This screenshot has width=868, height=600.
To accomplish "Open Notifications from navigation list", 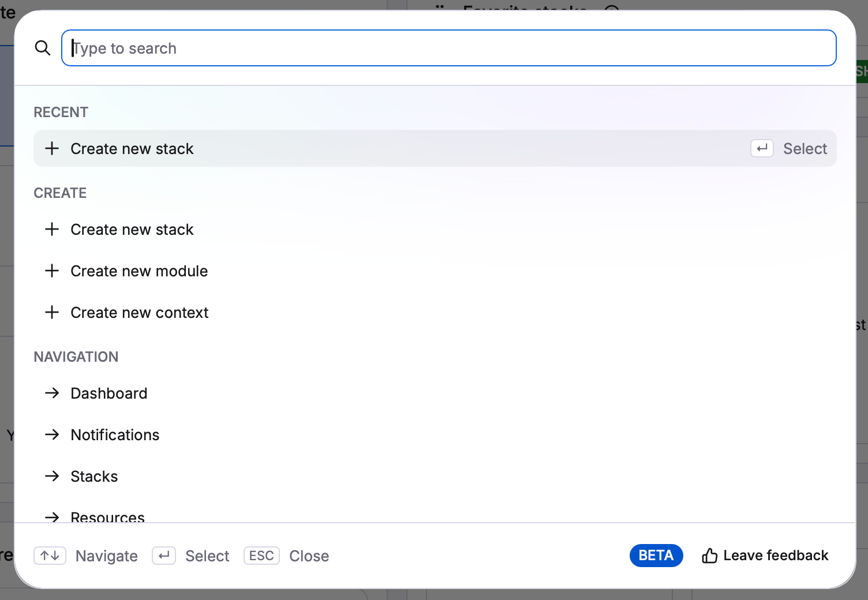I will pos(115,435).
